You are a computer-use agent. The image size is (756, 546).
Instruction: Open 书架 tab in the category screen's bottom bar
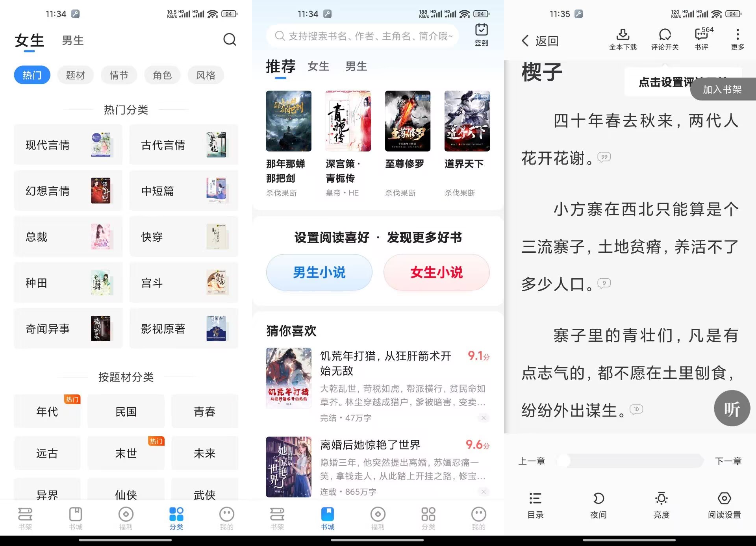pos(25,518)
